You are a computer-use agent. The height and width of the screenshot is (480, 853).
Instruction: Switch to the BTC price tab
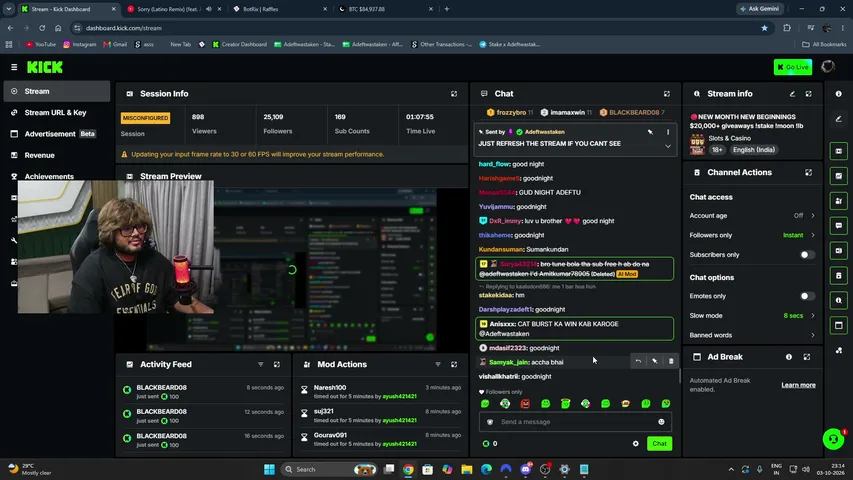[384, 9]
